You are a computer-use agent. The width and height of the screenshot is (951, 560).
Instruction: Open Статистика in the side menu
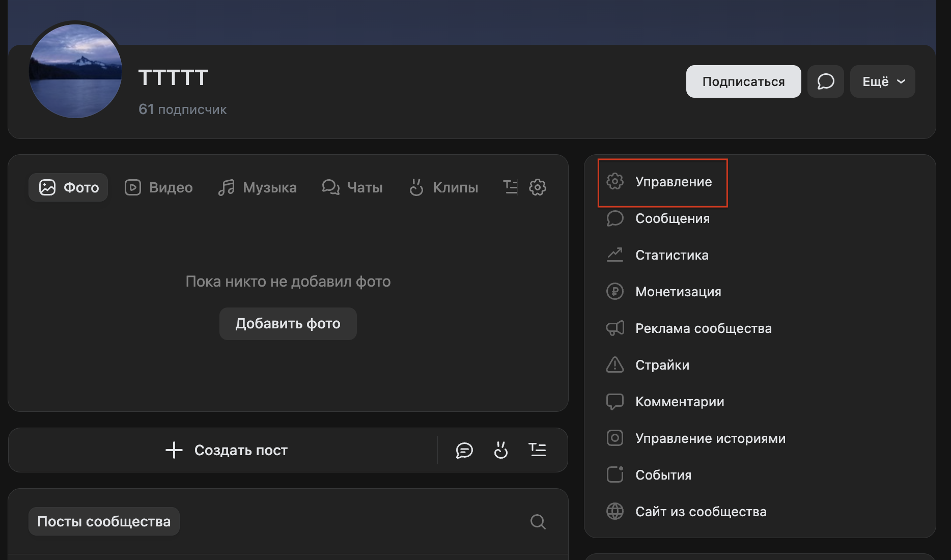click(x=672, y=255)
